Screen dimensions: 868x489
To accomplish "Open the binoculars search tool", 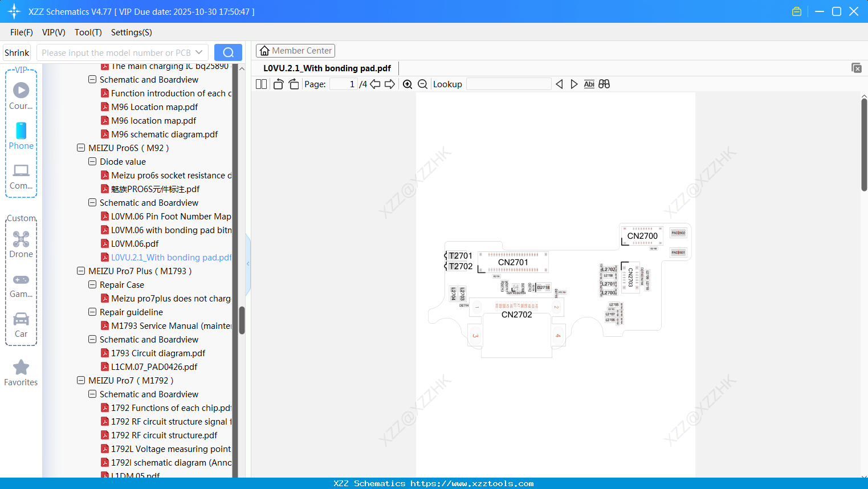I will click(604, 84).
